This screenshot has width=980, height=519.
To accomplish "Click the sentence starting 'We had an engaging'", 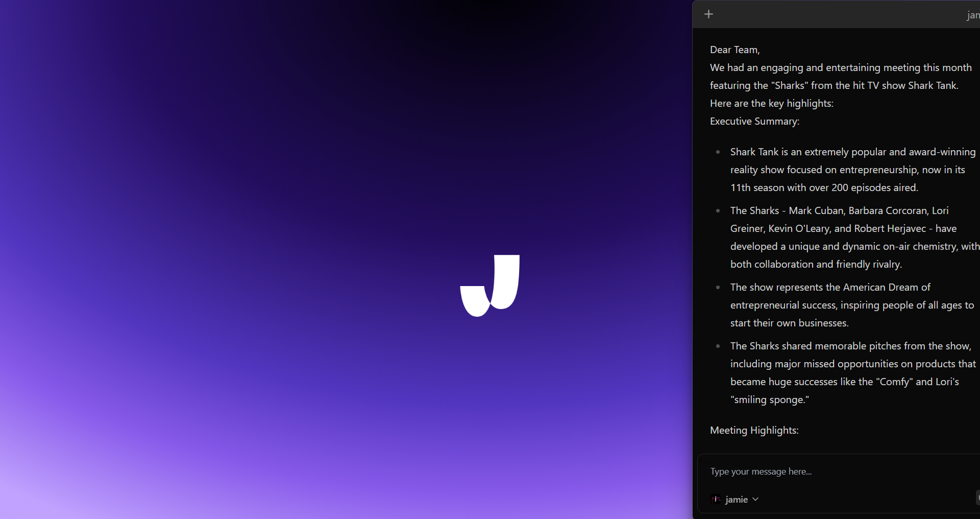I will coord(841,77).
